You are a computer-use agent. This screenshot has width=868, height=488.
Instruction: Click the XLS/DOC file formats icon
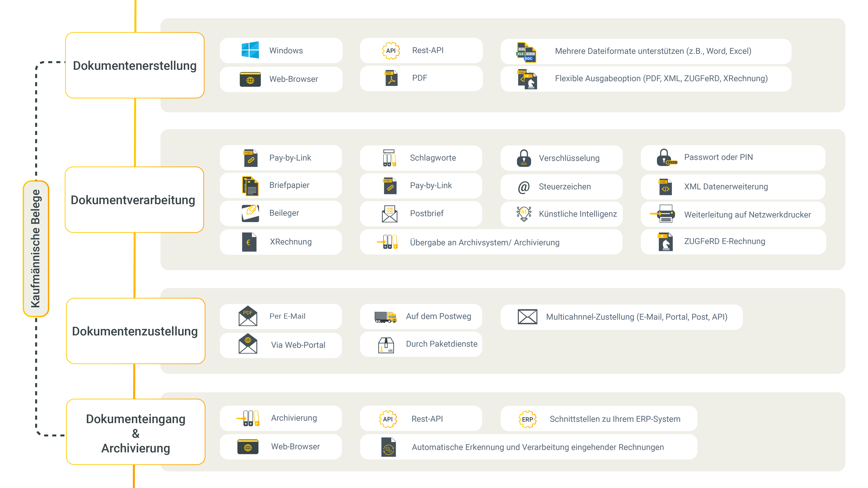click(526, 52)
